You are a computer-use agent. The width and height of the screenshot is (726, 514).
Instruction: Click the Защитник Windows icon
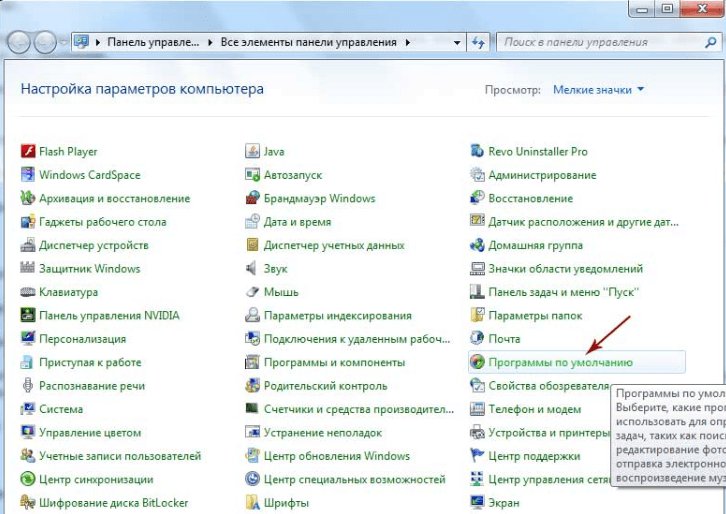28,269
